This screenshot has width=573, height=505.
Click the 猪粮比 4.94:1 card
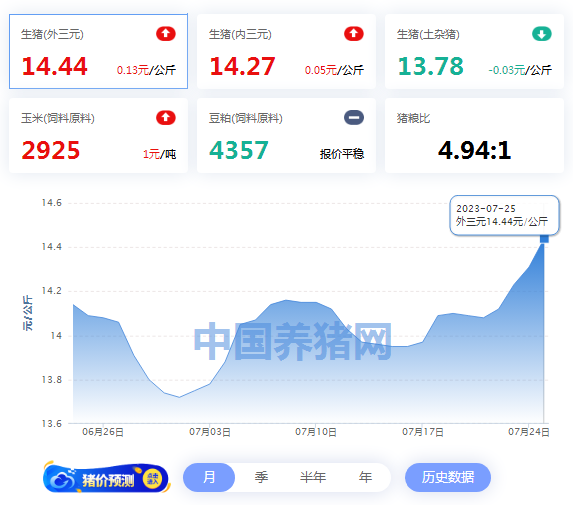pos(474,136)
